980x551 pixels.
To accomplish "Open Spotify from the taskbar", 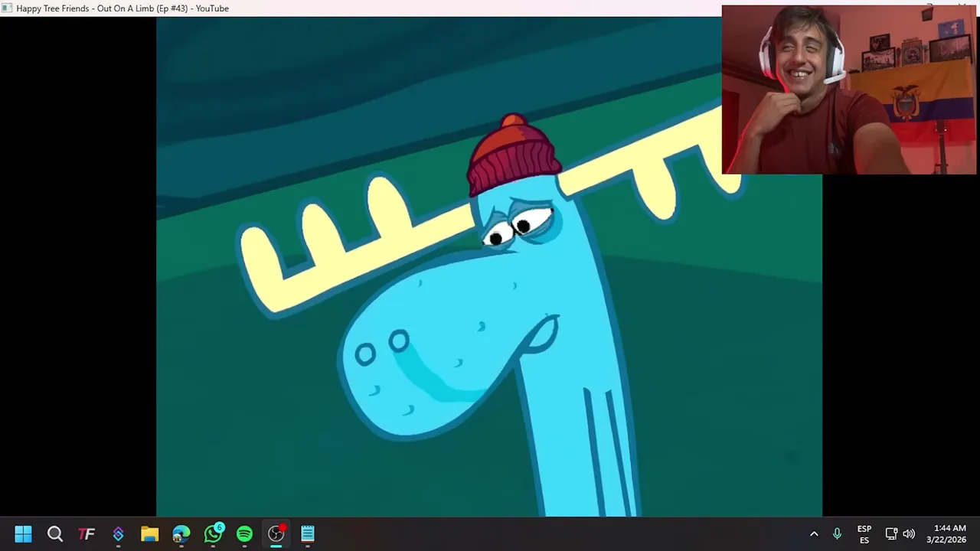I will tap(244, 533).
